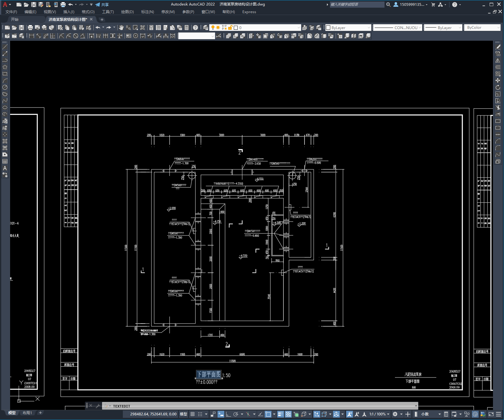This screenshot has height=420, width=504.
Task: Click Plot printer icon in quick access bar
Action: click(x=63, y=5)
